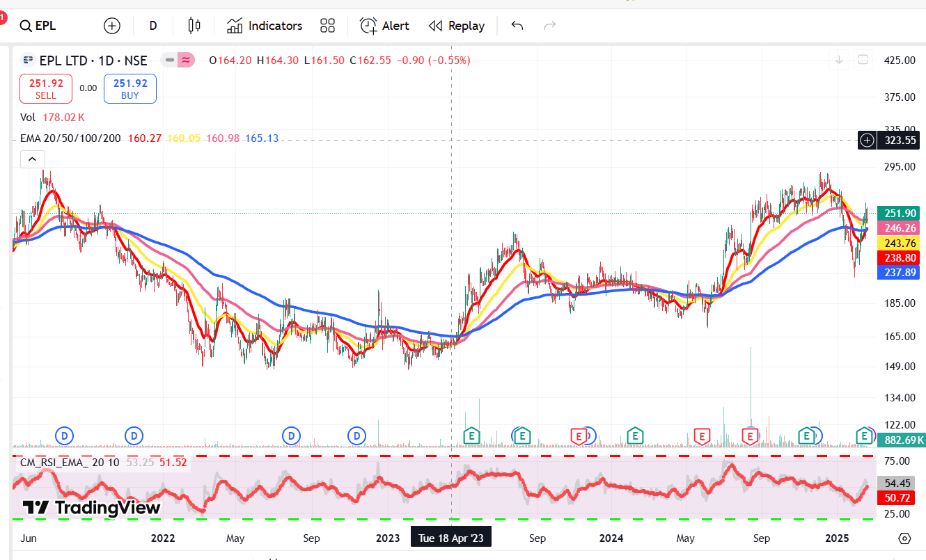Click the EPL LTD symbol logo icon
This screenshot has width=926, height=560.
pyautogui.click(x=29, y=61)
